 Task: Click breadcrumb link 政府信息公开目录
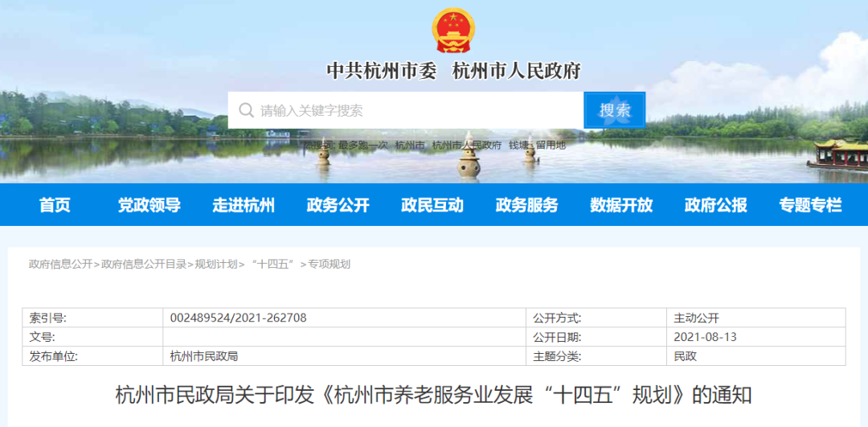[144, 265]
